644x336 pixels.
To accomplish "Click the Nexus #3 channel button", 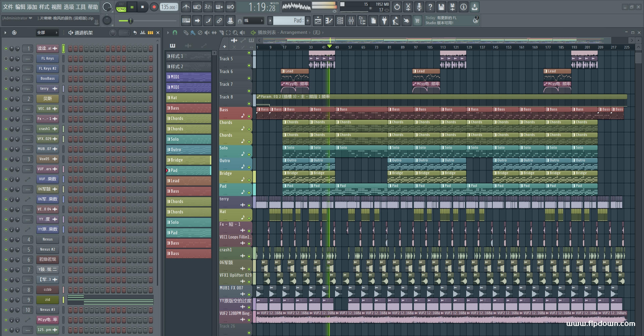I will tap(48, 310).
